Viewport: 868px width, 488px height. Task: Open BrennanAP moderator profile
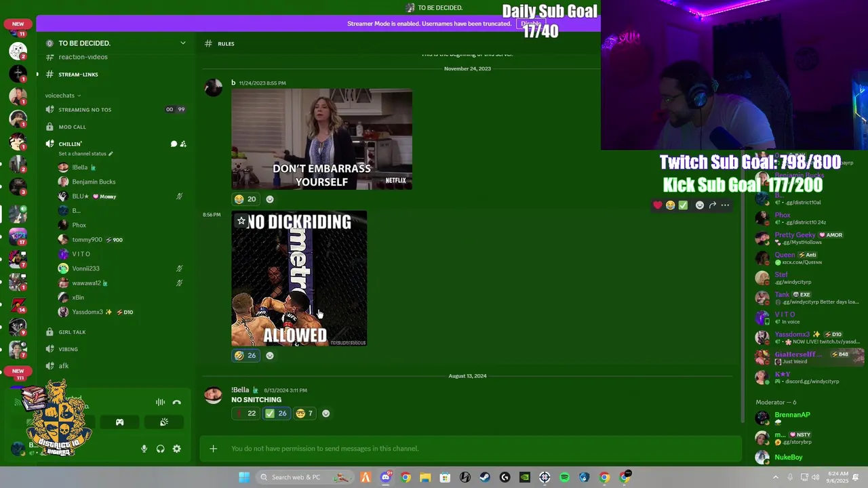[808, 418]
